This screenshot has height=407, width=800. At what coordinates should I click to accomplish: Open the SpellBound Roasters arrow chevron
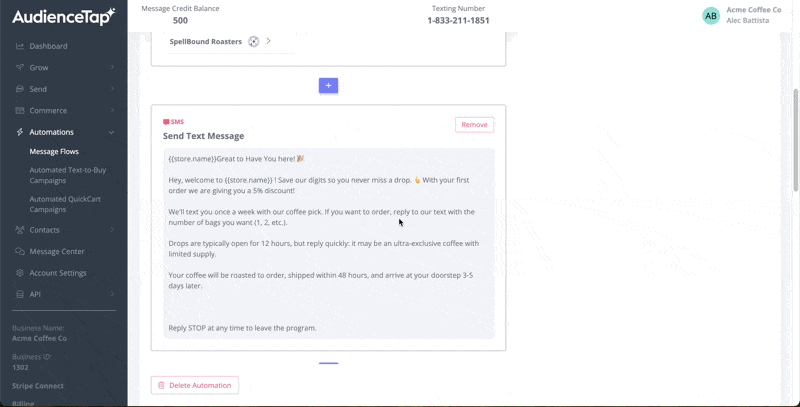click(268, 41)
